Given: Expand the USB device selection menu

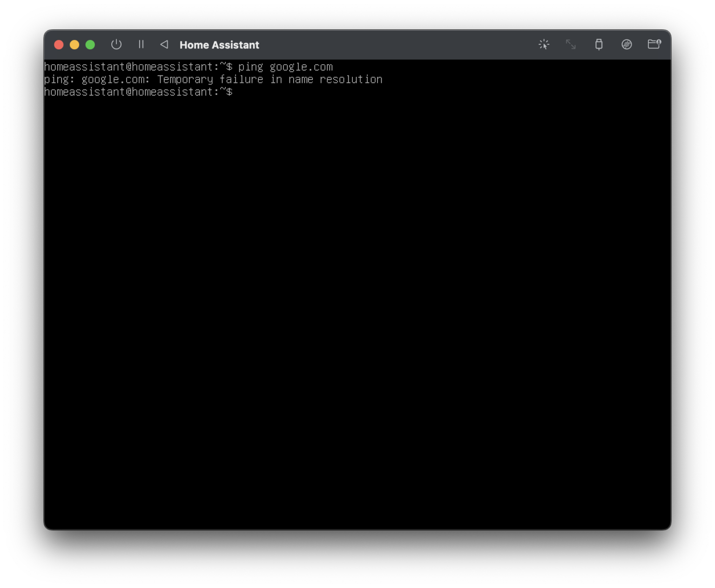Looking at the screenshot, I should [599, 45].
